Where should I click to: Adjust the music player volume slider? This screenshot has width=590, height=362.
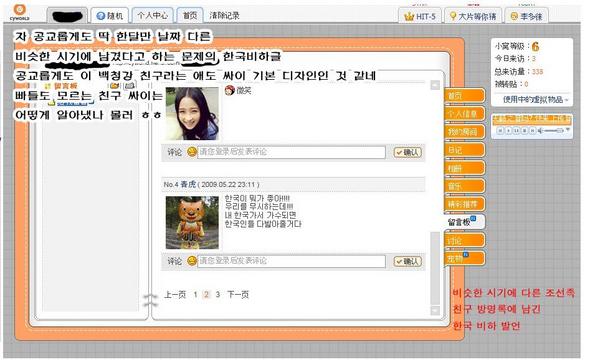pyautogui.click(x=553, y=131)
